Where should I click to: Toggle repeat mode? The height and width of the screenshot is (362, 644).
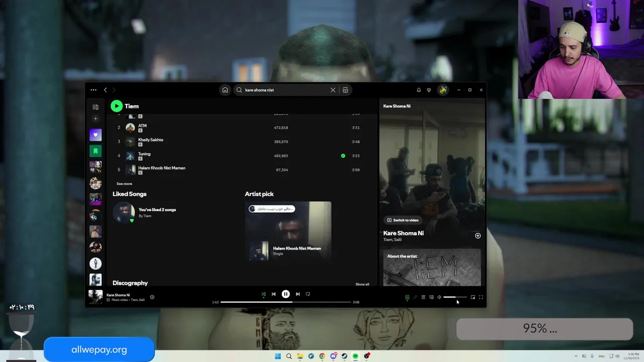click(x=308, y=294)
